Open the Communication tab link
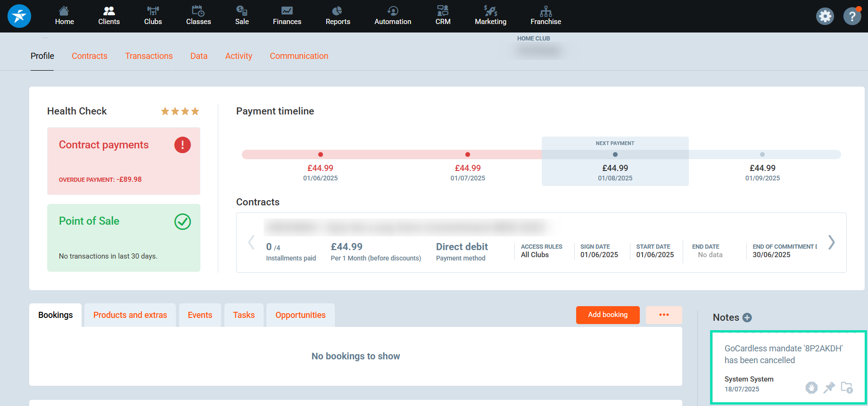Screen dimensions: 868x406 [x=299, y=56]
